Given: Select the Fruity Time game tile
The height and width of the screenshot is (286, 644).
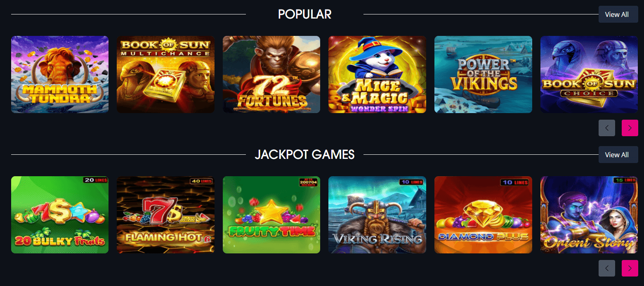Looking at the screenshot, I should point(271,215).
